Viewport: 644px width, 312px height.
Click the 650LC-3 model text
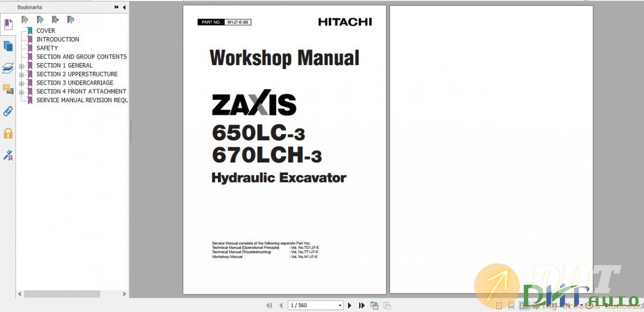point(258,133)
